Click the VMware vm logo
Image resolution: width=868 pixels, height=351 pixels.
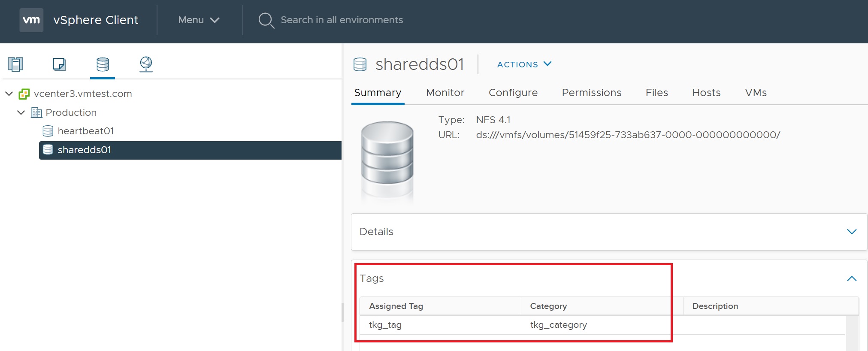click(x=31, y=20)
